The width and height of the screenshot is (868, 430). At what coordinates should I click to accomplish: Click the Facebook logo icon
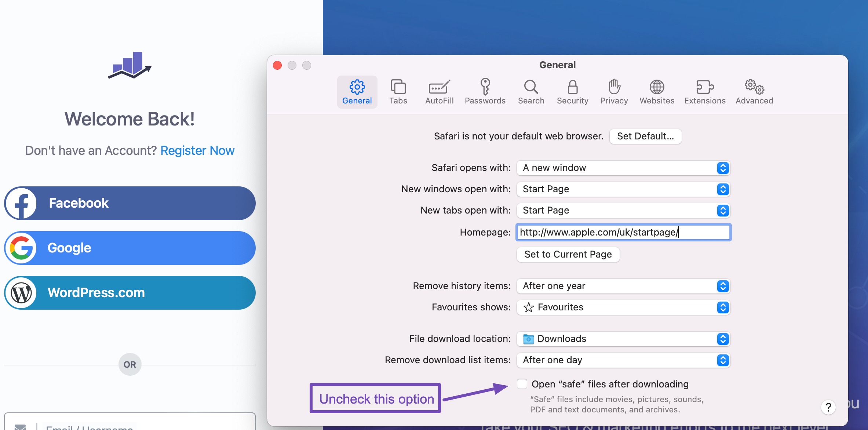21,203
